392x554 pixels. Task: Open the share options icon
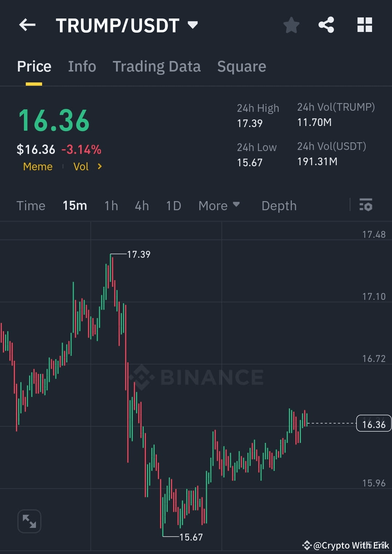click(x=326, y=25)
